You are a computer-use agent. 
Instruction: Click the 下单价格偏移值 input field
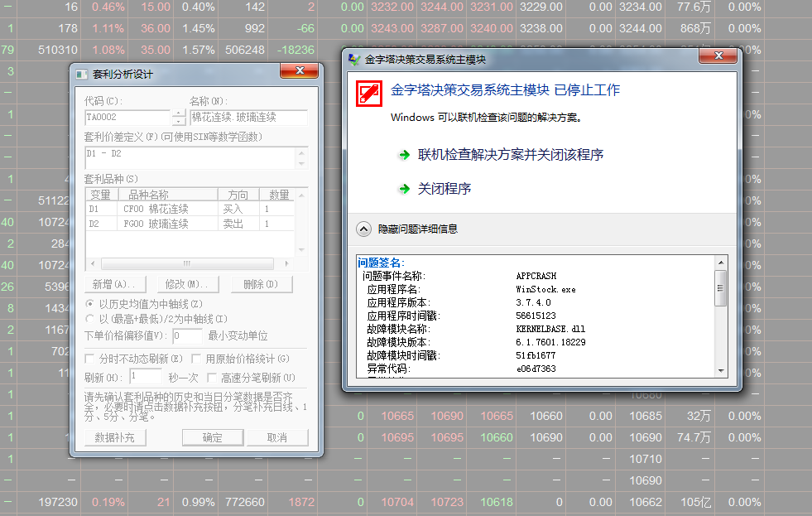187,335
